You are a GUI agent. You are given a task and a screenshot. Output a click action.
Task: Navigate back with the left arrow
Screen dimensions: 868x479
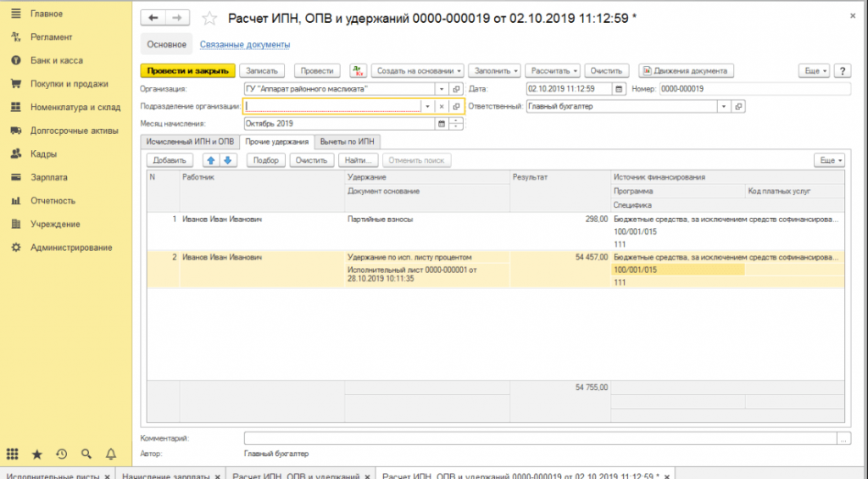point(153,18)
